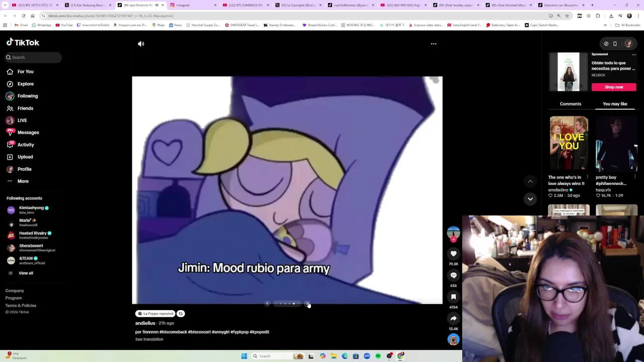Open the pretty boy video thumbnail
This screenshot has width=644, height=362.
tap(616, 144)
